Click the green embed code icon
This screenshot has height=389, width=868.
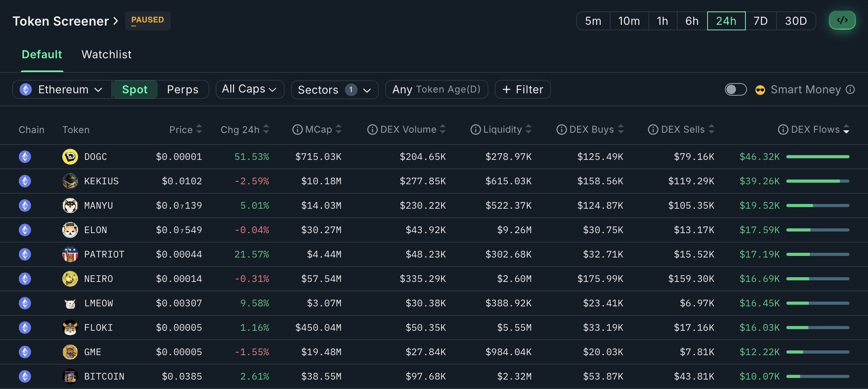(x=842, y=20)
